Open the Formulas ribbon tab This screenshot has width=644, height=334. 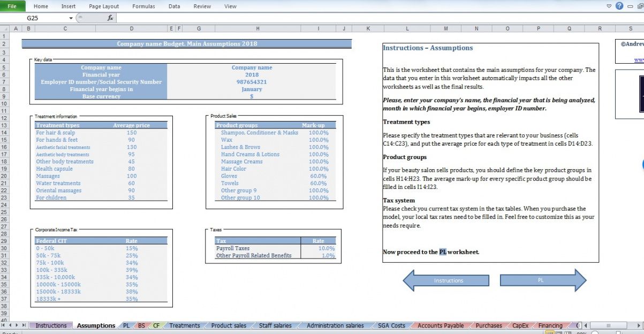pyautogui.click(x=143, y=6)
